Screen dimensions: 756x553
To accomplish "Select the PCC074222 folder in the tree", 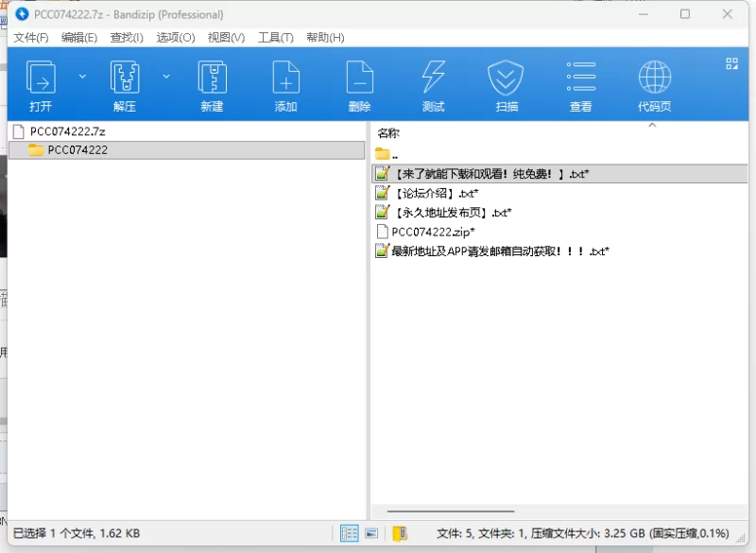I will pyautogui.click(x=186, y=150).
